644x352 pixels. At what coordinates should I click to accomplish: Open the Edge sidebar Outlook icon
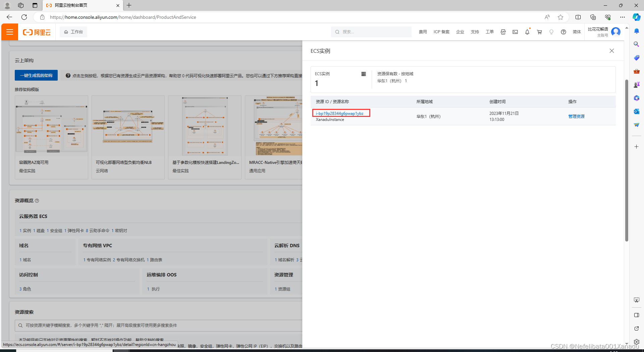(636, 112)
